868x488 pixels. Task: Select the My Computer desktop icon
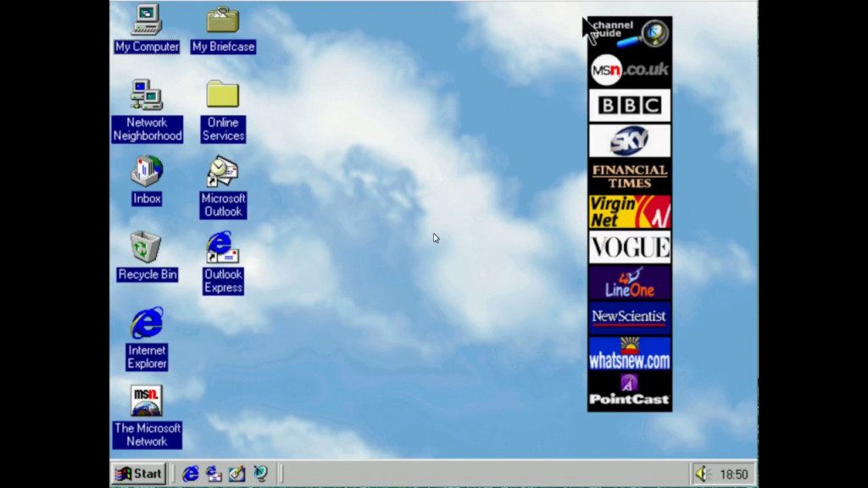pos(147,29)
